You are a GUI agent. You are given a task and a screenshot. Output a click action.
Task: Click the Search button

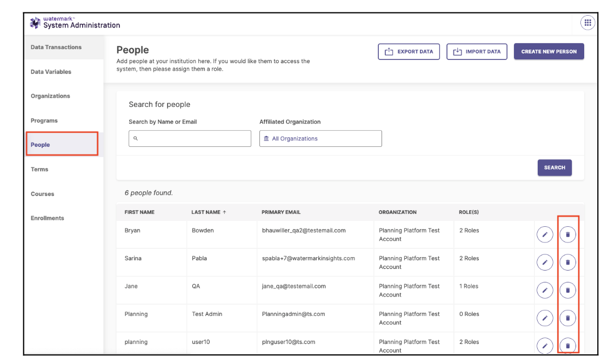554,168
